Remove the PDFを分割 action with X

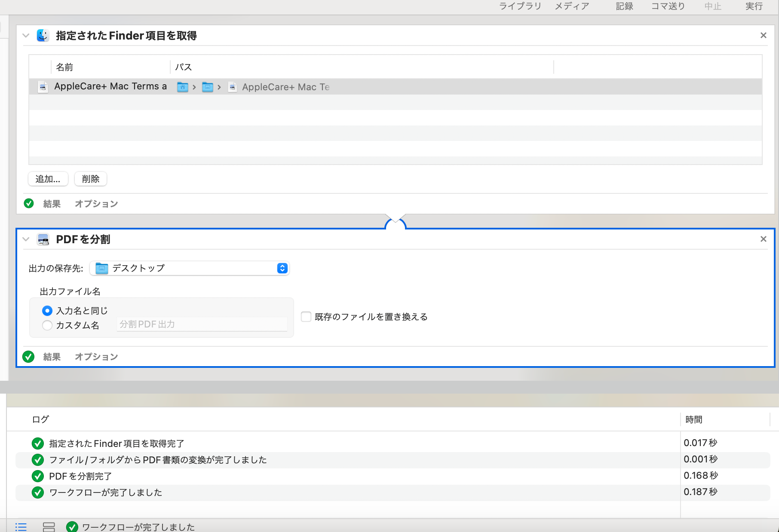click(763, 239)
